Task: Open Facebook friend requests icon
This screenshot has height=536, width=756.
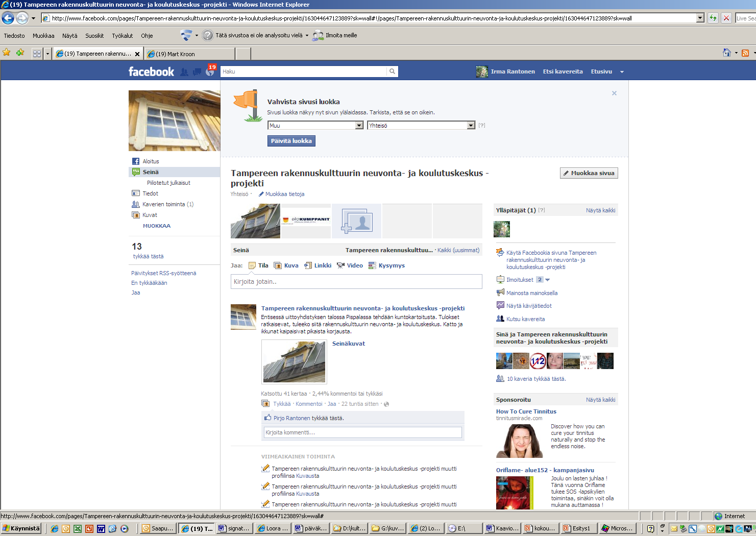Action: [x=184, y=72]
